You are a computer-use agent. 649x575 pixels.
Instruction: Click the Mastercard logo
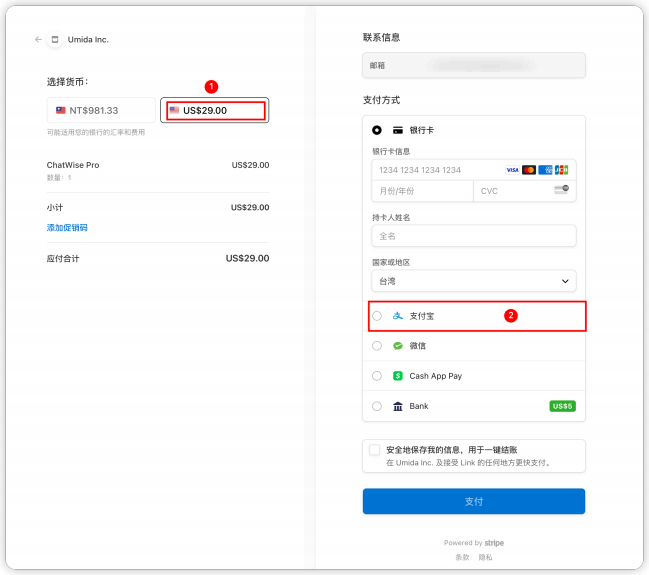(529, 170)
